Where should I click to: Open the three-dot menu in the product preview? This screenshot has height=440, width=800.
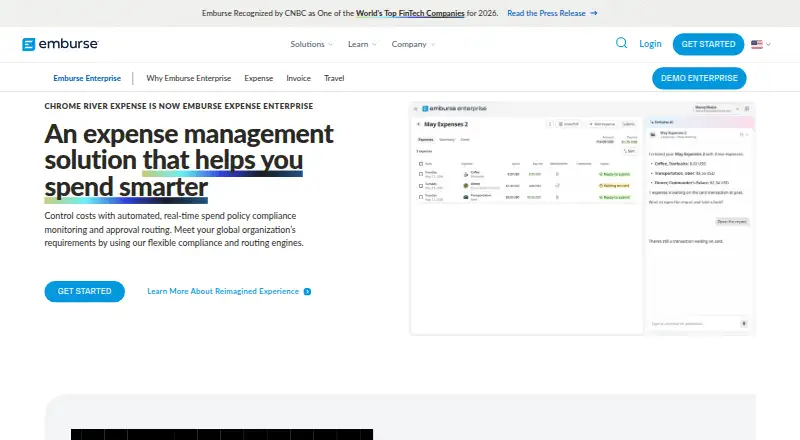click(550, 124)
